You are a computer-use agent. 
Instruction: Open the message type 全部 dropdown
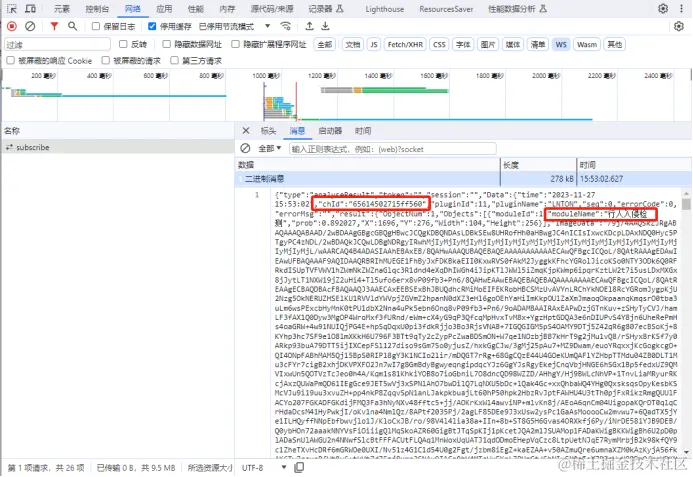point(270,149)
